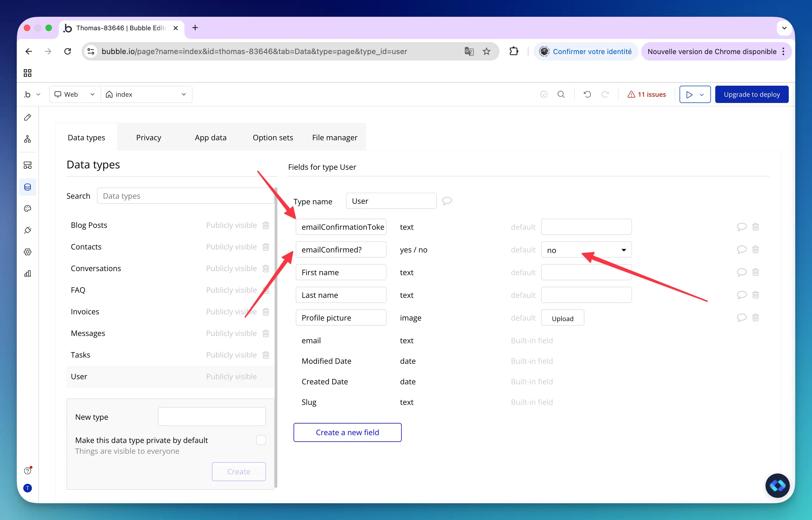Open the Logs chart icon
Image resolution: width=812 pixels, height=520 pixels.
coord(28,273)
